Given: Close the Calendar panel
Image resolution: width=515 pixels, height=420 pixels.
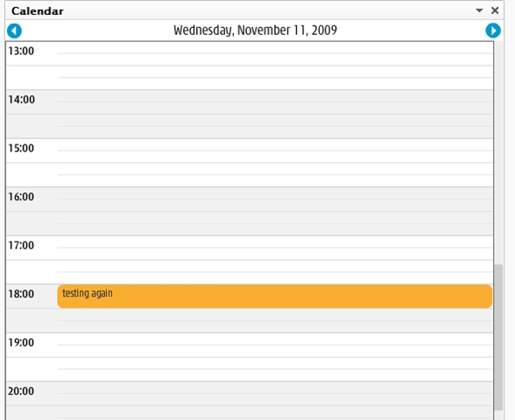Looking at the screenshot, I should click(495, 10).
